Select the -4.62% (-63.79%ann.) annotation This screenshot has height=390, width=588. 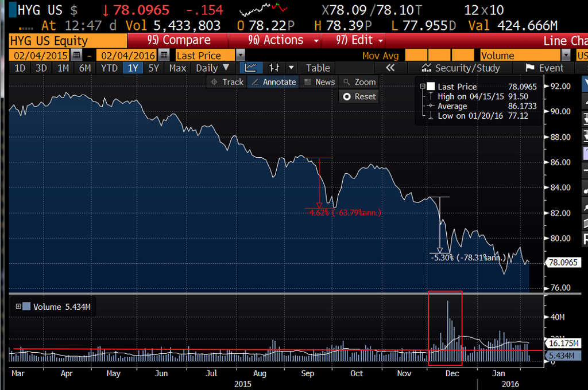tap(343, 213)
